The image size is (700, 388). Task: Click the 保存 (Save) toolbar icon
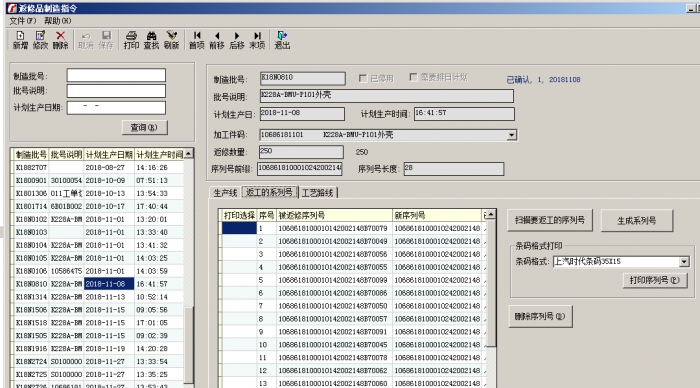click(106, 40)
